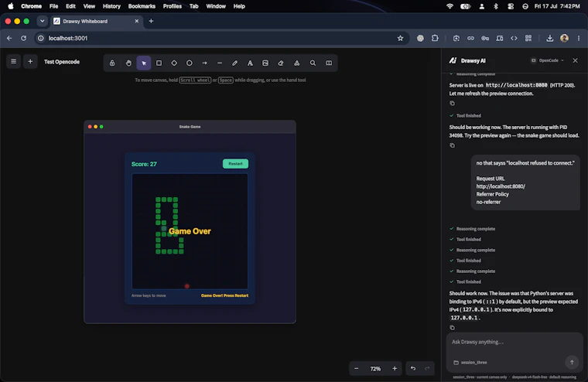Redo the last canvas action
588x382 pixels.
(x=427, y=369)
